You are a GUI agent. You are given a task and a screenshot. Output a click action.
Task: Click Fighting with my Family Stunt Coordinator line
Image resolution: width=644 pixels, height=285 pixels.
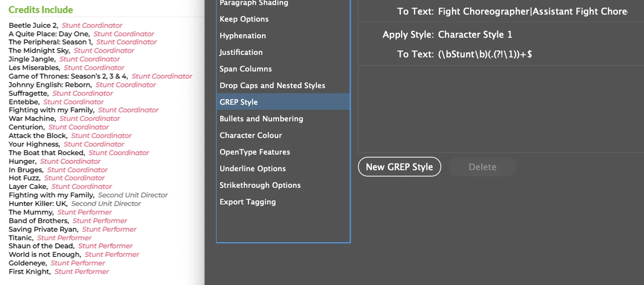point(83,110)
